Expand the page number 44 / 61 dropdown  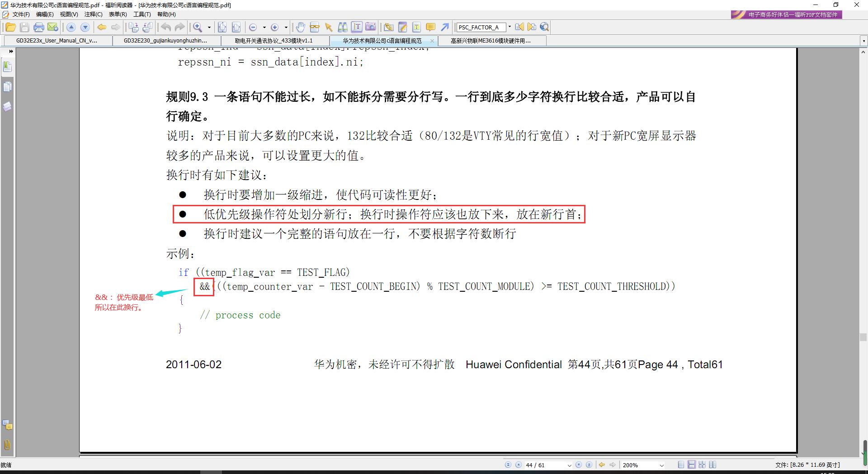pyautogui.click(x=569, y=465)
